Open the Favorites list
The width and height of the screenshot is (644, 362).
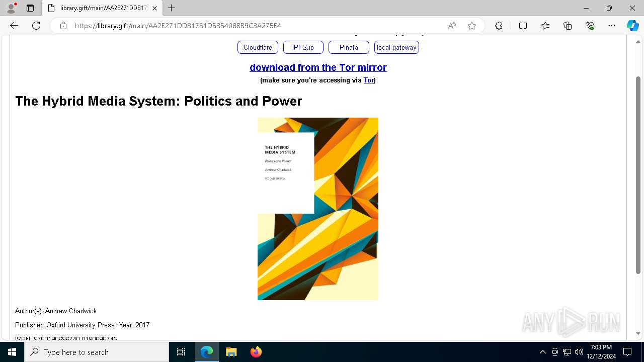[x=545, y=26]
